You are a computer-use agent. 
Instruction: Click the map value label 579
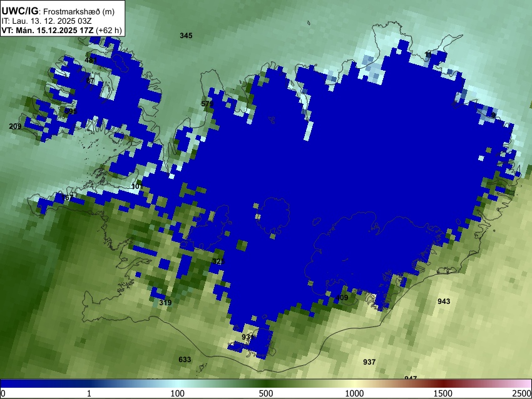click(207, 104)
